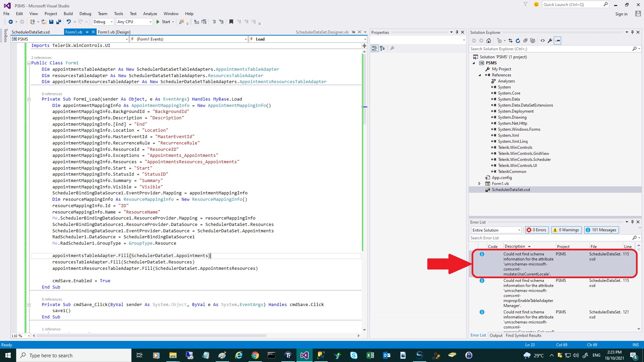Open the Build menu
Screen dimensions: 644x362
[x=68, y=14]
